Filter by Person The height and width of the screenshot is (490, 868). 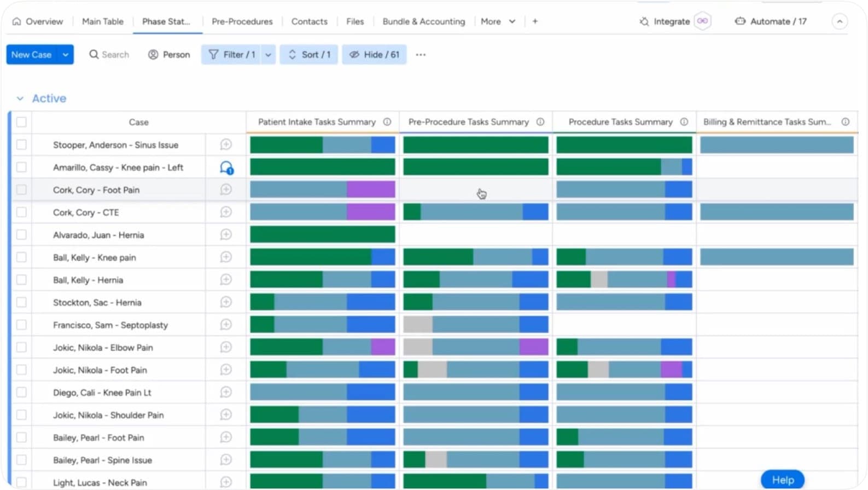pos(169,55)
